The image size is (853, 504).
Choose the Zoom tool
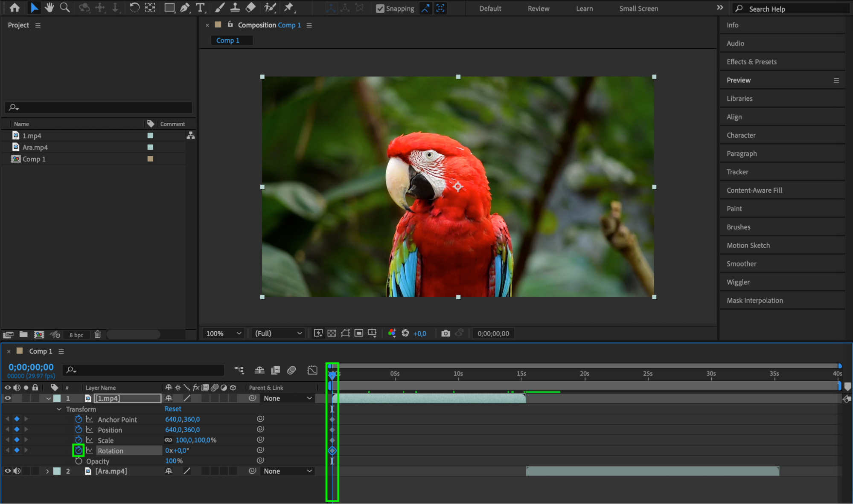pyautogui.click(x=65, y=8)
